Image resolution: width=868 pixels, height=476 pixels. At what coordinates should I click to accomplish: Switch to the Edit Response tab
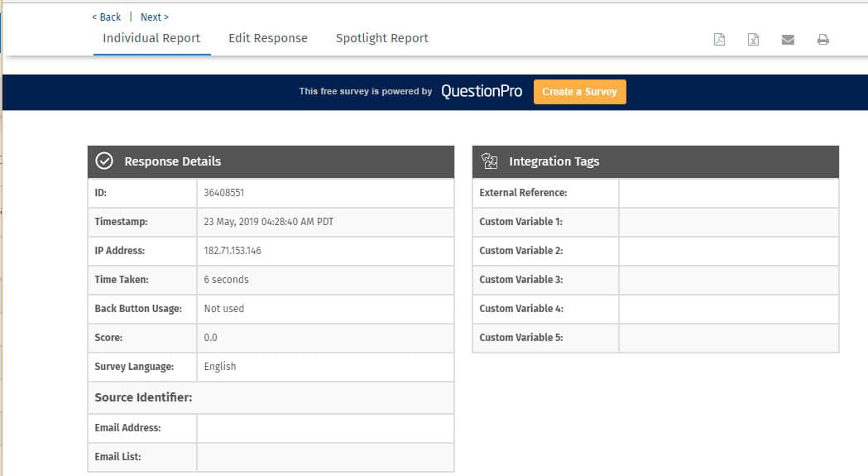pyautogui.click(x=268, y=38)
